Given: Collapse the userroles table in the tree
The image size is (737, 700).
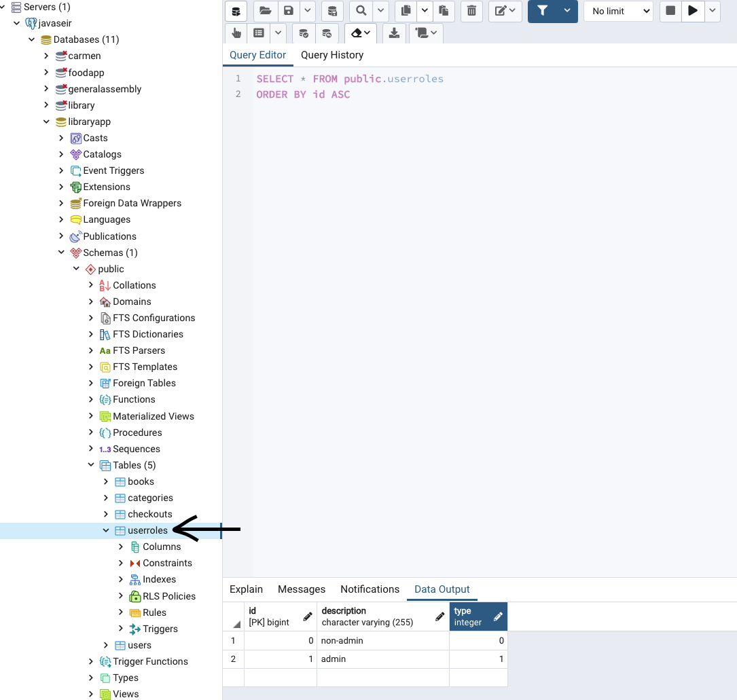Looking at the screenshot, I should (106, 530).
